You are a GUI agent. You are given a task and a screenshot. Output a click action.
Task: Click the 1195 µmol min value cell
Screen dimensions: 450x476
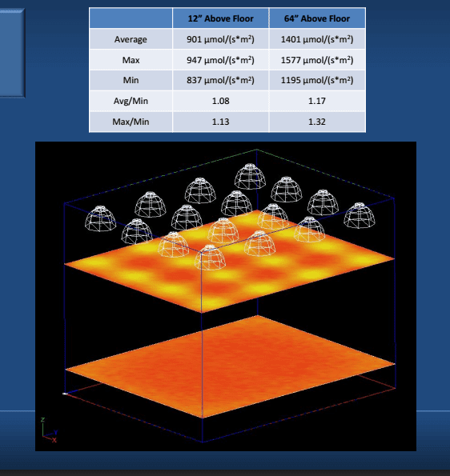coord(317,80)
